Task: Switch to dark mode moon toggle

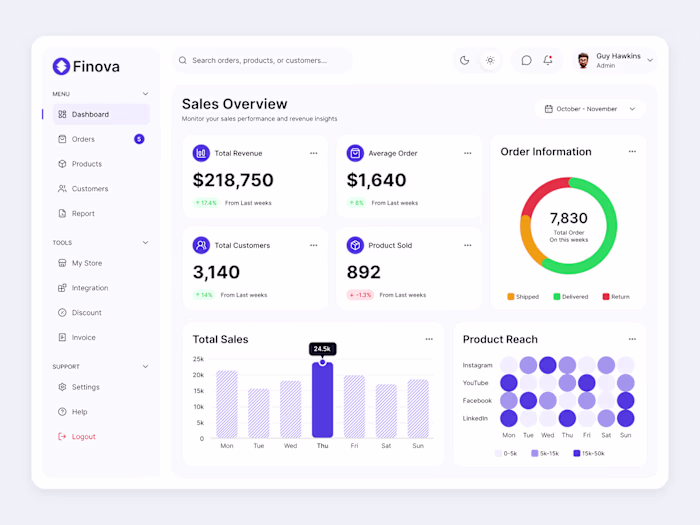Action: (x=465, y=60)
